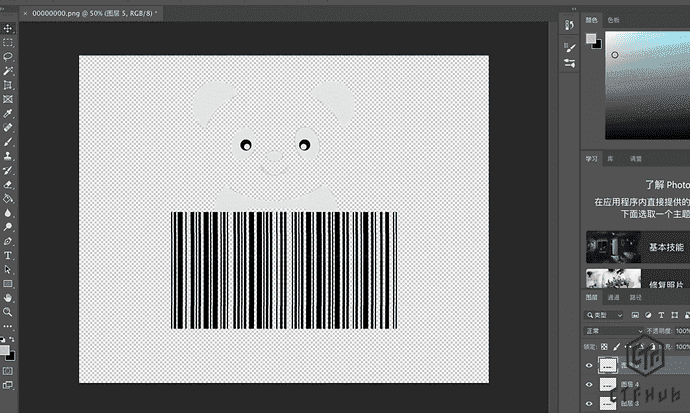Viewport: 690px width, 413px height.
Task: Click the foreground color swatch in Color panel
Action: point(591,38)
